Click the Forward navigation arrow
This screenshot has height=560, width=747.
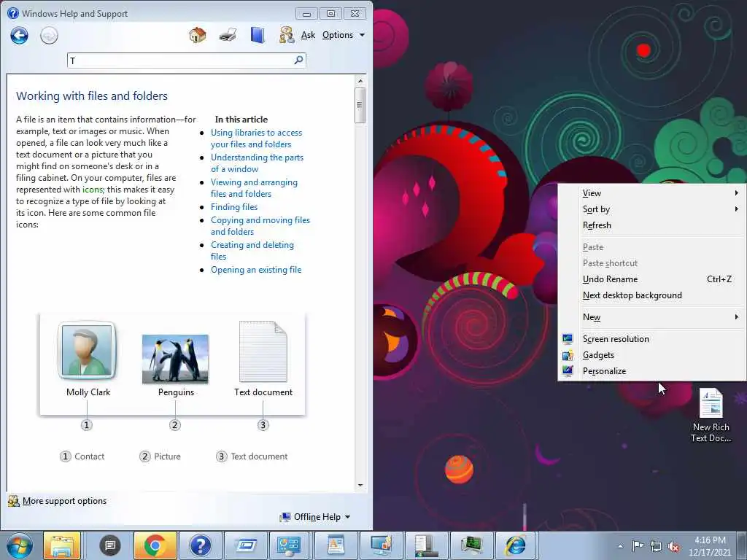point(49,35)
